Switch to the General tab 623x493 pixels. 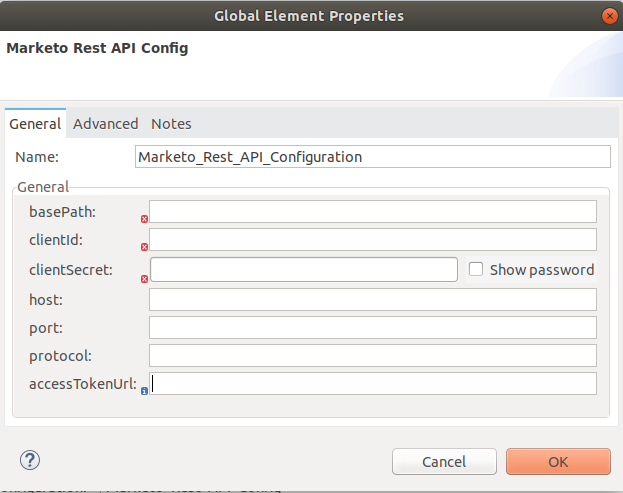pos(35,124)
